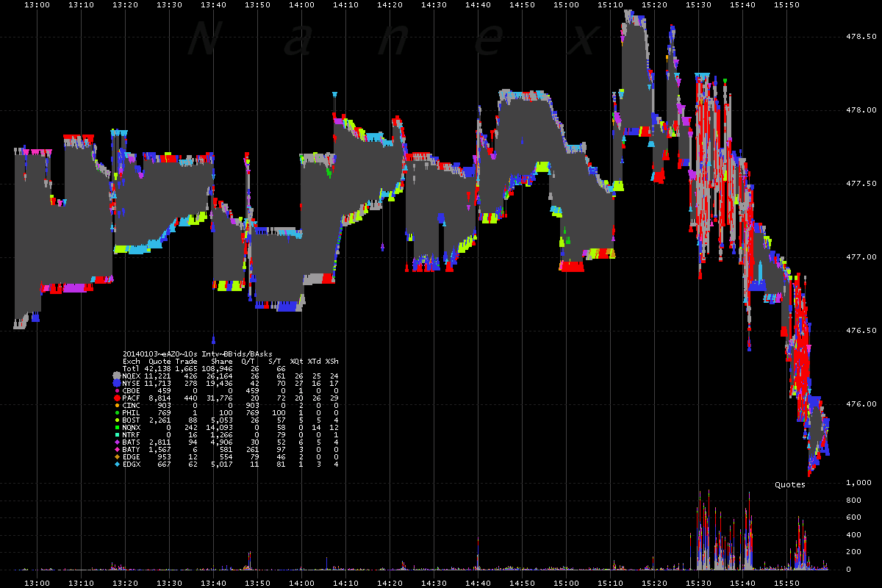Click the Exch column header

click(x=132, y=361)
